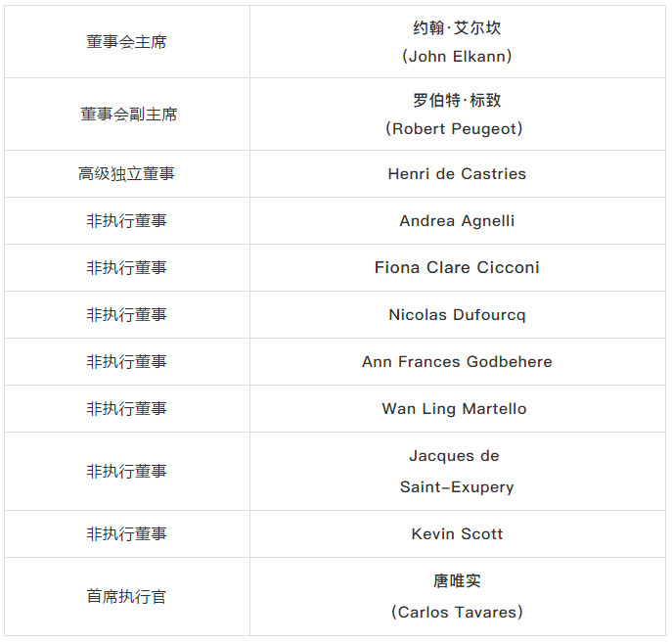This screenshot has height=642, width=672.
Task: Select the 首席执行官 title cell
Action: 126,597
